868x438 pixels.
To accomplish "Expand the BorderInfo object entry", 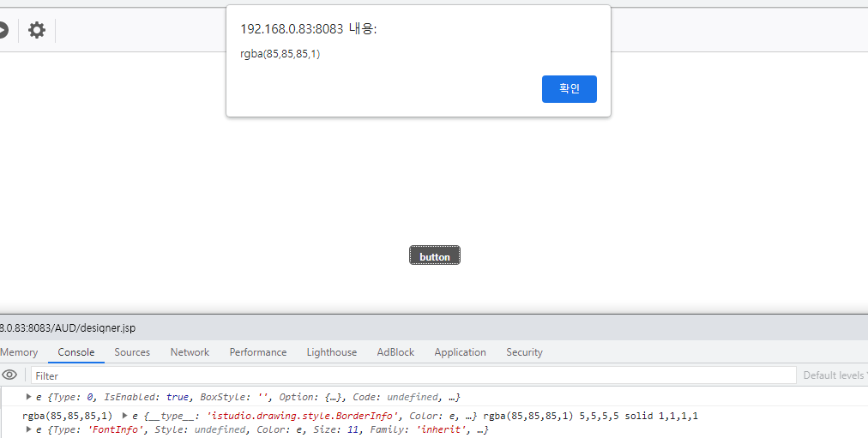I will tap(125, 416).
